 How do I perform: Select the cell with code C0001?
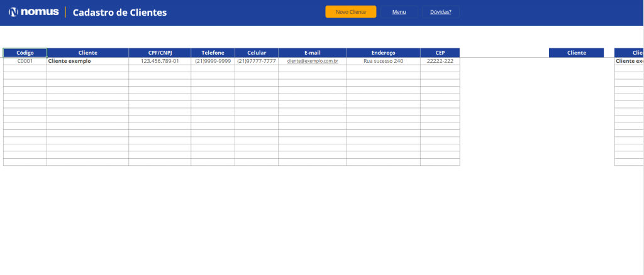pos(25,62)
